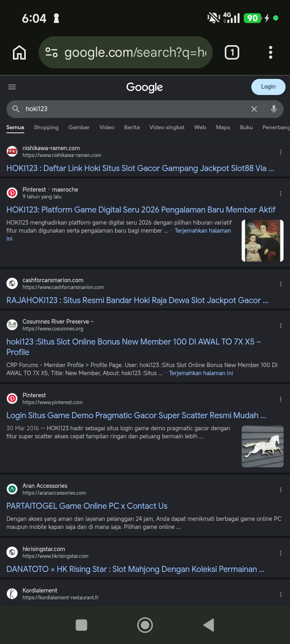Tap the Cosumnes River Preserve favicon
The height and width of the screenshot is (644, 290).
(12, 325)
